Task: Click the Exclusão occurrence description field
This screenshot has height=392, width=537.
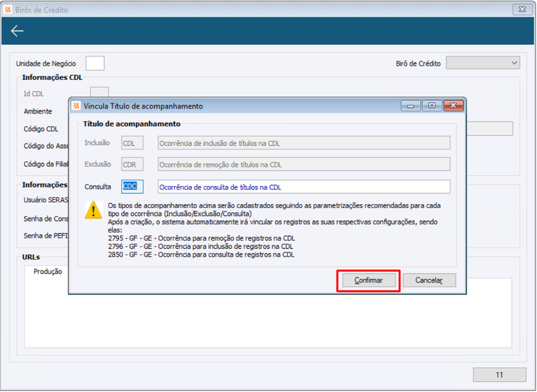Action: click(x=304, y=164)
